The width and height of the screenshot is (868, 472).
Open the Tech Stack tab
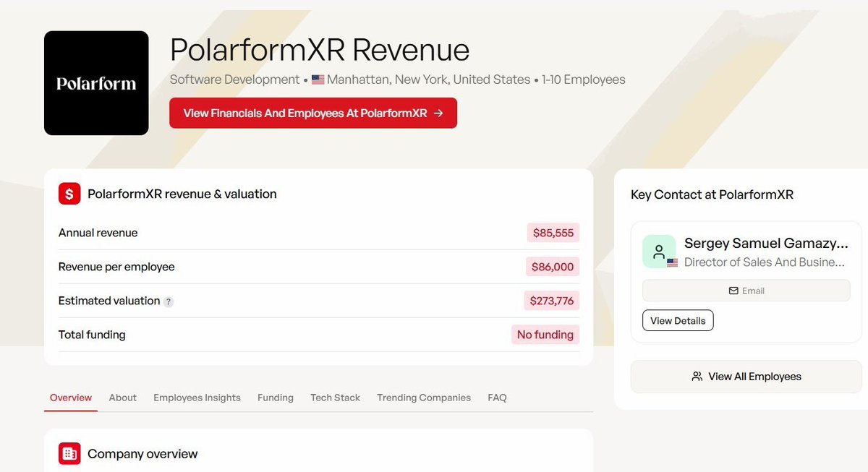[335, 398]
